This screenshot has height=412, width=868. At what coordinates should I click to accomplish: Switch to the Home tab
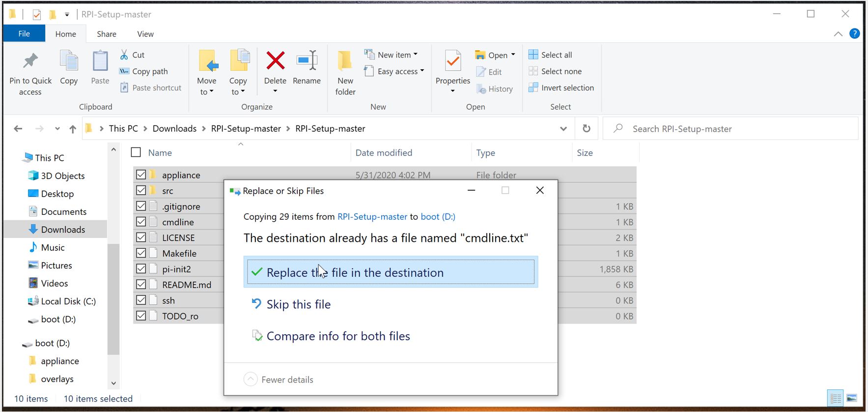66,34
